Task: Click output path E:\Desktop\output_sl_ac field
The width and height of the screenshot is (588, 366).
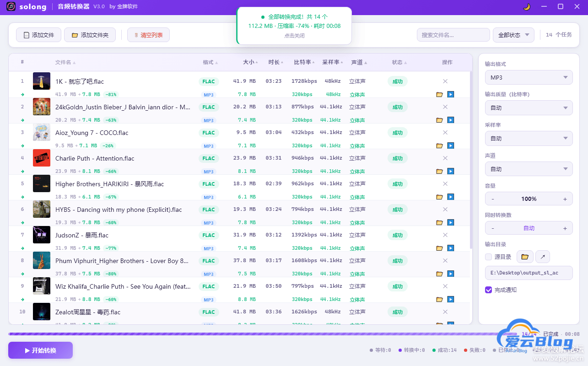Action: [529, 273]
